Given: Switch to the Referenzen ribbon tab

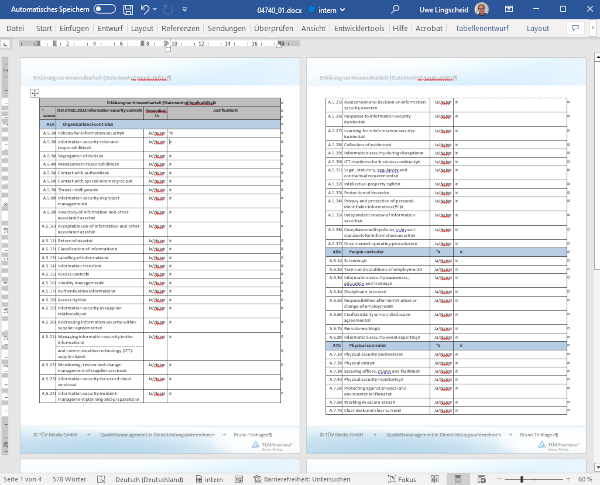Looking at the screenshot, I should pos(180,29).
